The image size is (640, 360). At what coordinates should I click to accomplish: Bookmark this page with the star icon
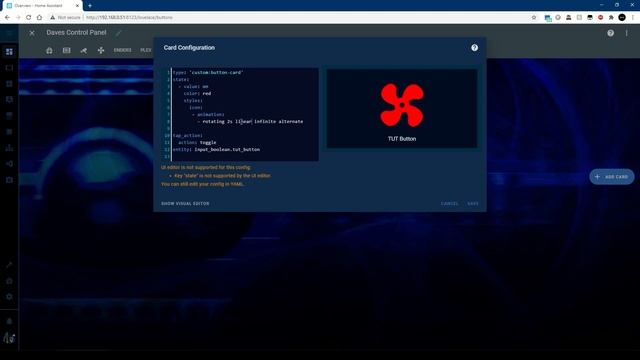534,18
